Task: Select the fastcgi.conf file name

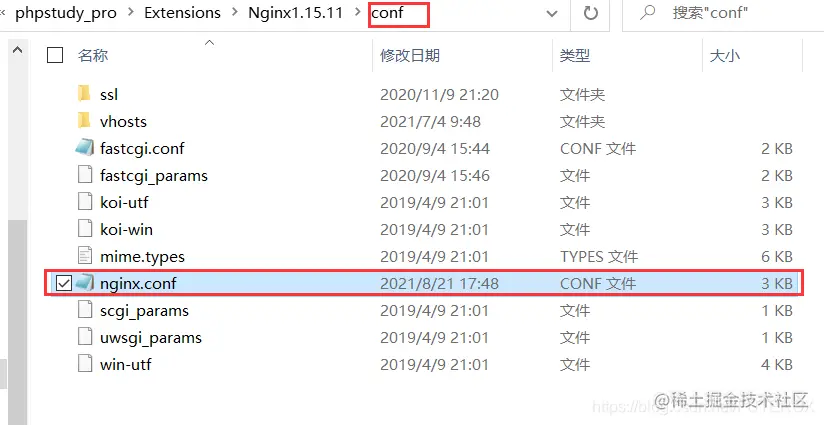Action: (x=142, y=149)
